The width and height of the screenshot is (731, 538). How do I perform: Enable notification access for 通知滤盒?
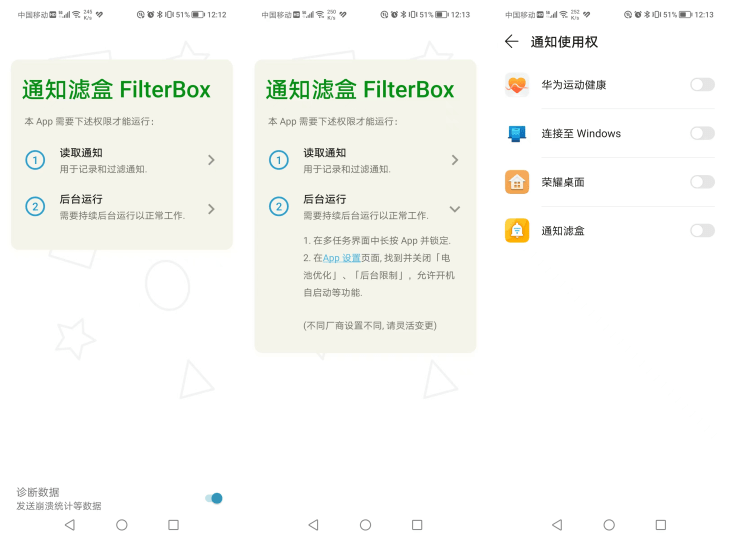pyautogui.click(x=702, y=230)
